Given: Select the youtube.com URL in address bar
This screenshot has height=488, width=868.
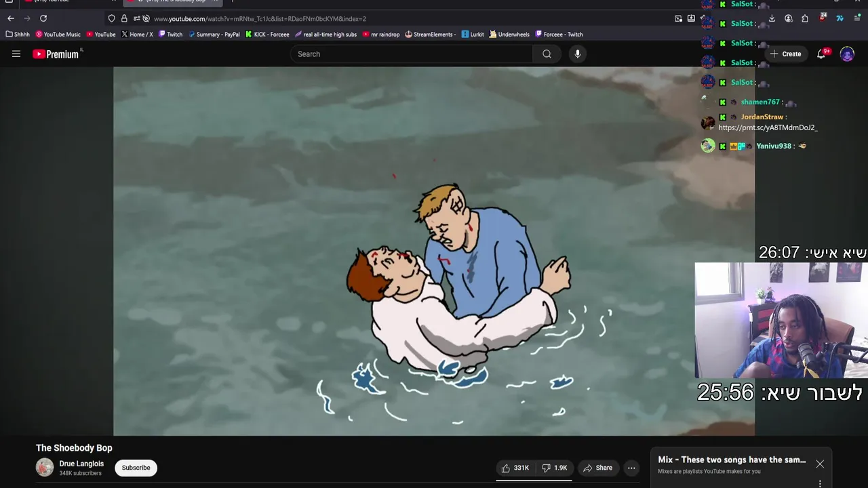Looking at the screenshot, I should pos(260,19).
